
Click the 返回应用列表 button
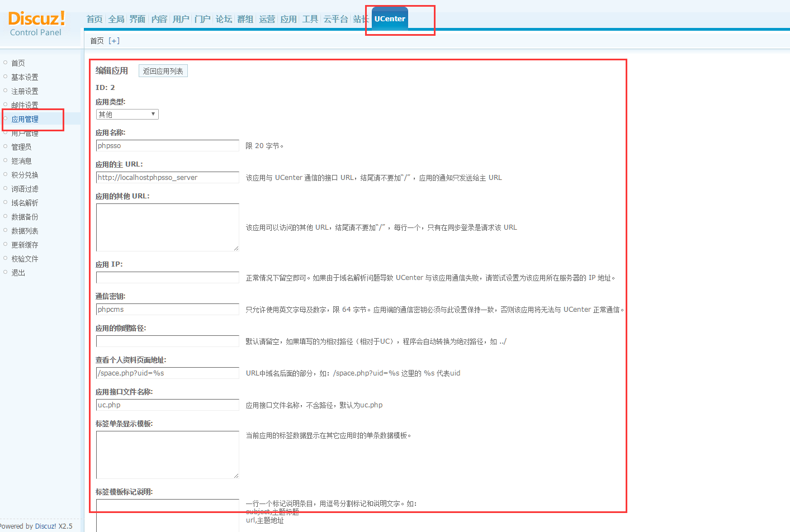pos(163,71)
